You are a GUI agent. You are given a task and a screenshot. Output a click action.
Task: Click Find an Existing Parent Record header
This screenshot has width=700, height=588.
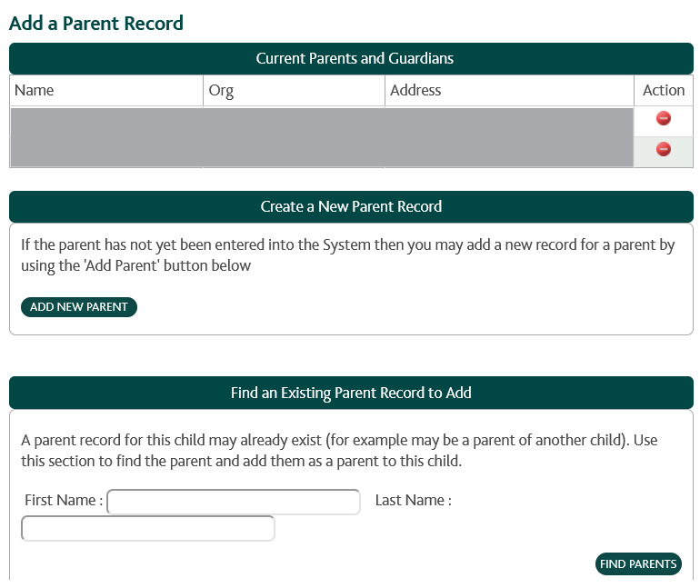pos(351,393)
